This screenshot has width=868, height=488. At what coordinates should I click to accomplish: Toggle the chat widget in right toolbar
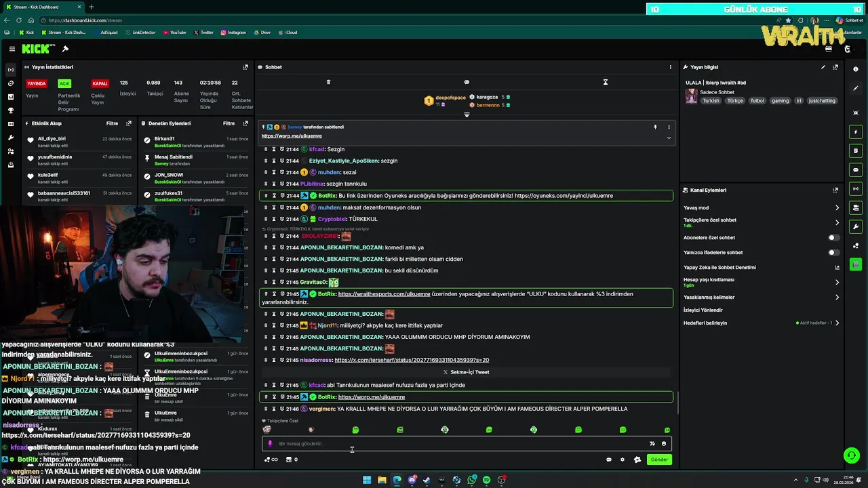[856, 169]
